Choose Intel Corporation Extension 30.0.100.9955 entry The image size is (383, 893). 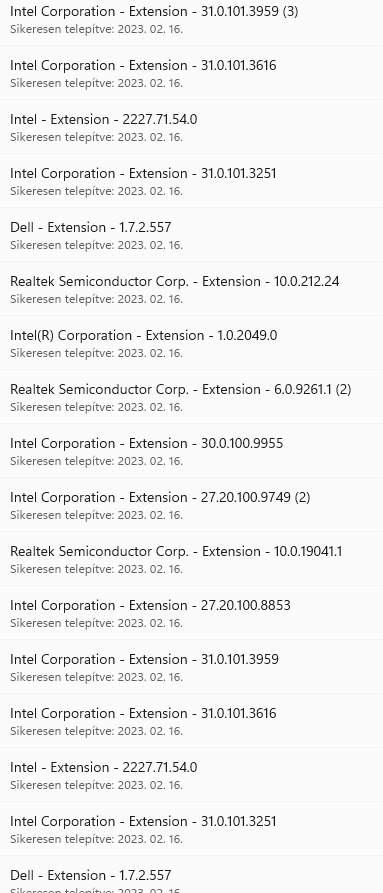[x=191, y=451]
